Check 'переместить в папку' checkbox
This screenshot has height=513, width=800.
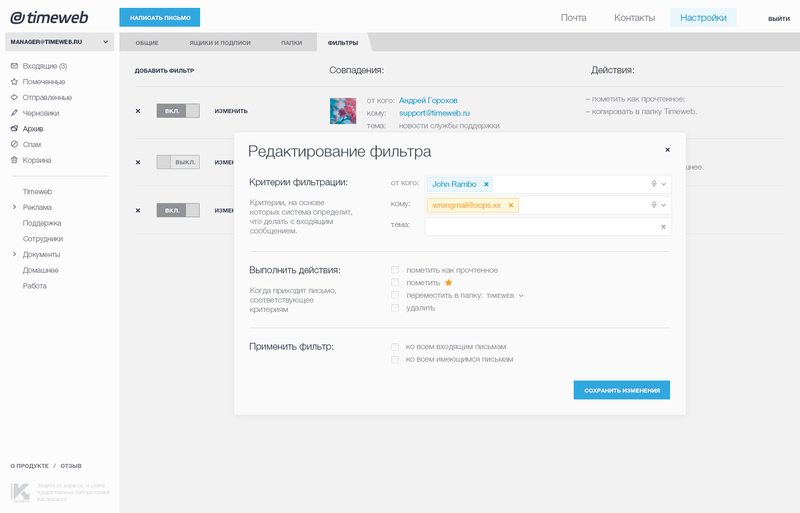[x=395, y=295]
